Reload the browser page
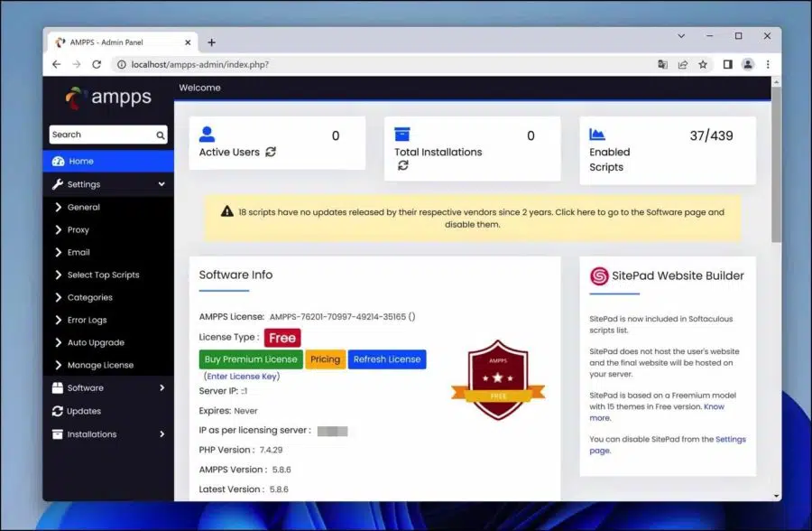The height and width of the screenshot is (531, 812). click(x=97, y=64)
